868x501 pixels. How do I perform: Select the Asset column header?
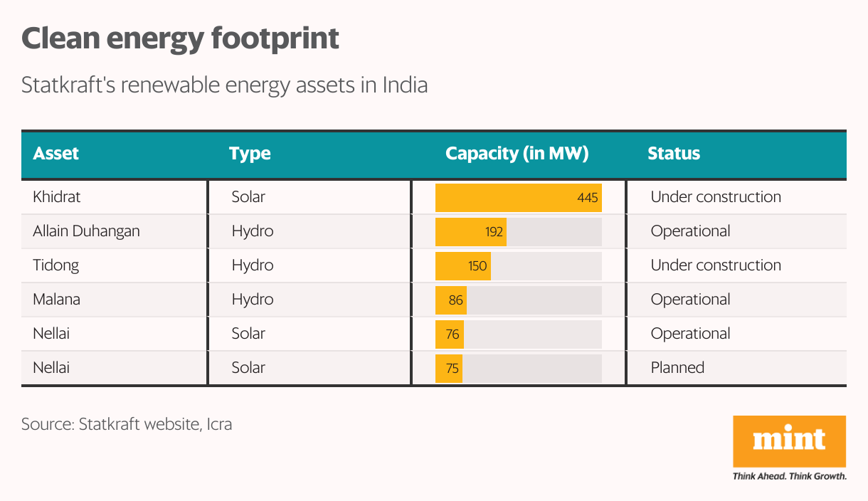[56, 154]
